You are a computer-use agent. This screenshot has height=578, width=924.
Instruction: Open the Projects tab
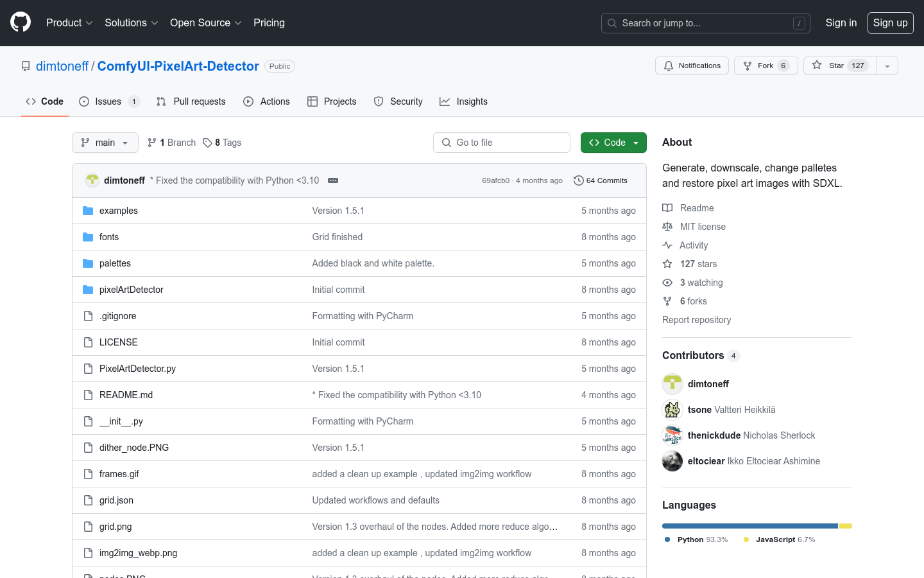click(x=332, y=101)
